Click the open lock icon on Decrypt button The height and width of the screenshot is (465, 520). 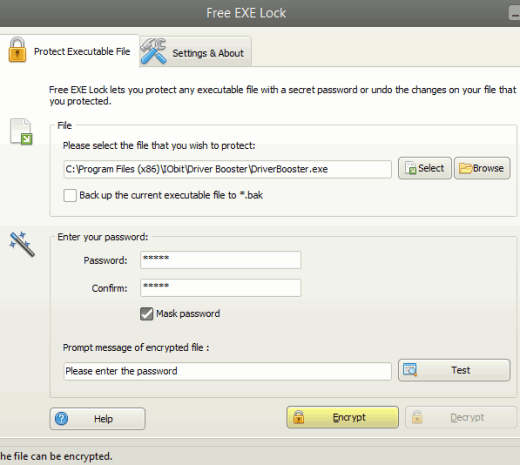(417, 417)
